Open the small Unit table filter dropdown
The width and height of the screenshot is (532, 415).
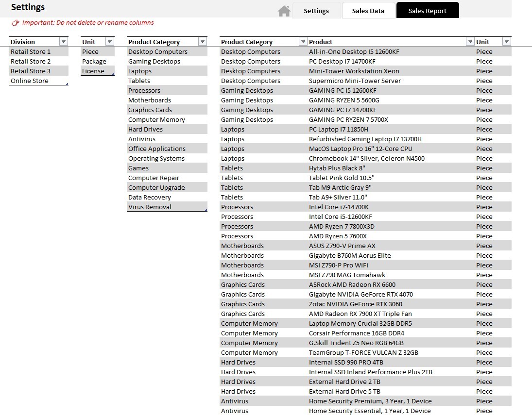click(x=110, y=41)
